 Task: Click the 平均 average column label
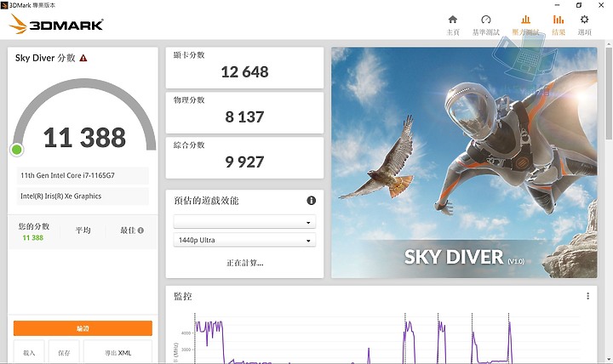click(83, 230)
